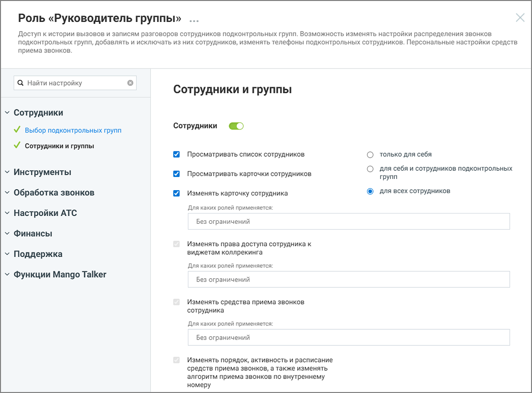Image resolution: width=532 pixels, height=393 pixels.
Task: Click checkbox 'Изменять порядок, активность и расписание'
Action: (176, 360)
